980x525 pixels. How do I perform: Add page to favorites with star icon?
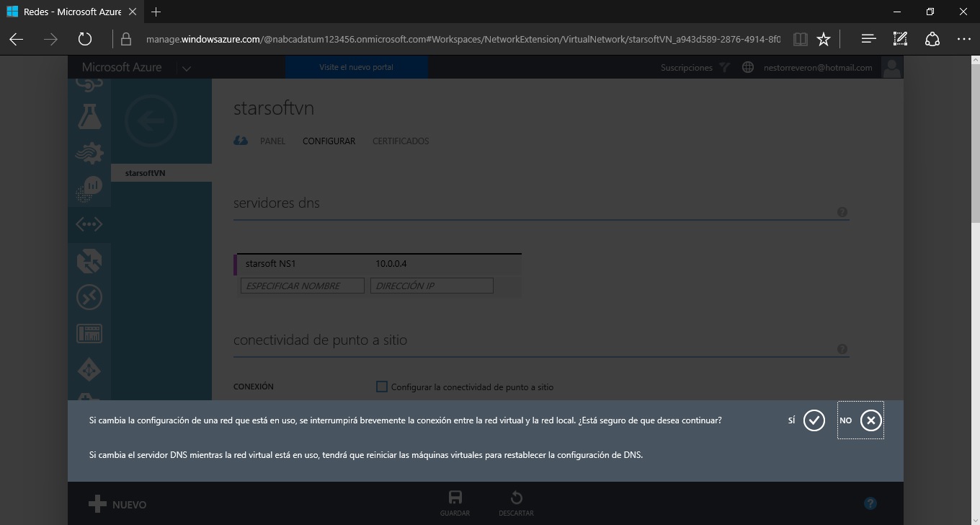(x=824, y=39)
